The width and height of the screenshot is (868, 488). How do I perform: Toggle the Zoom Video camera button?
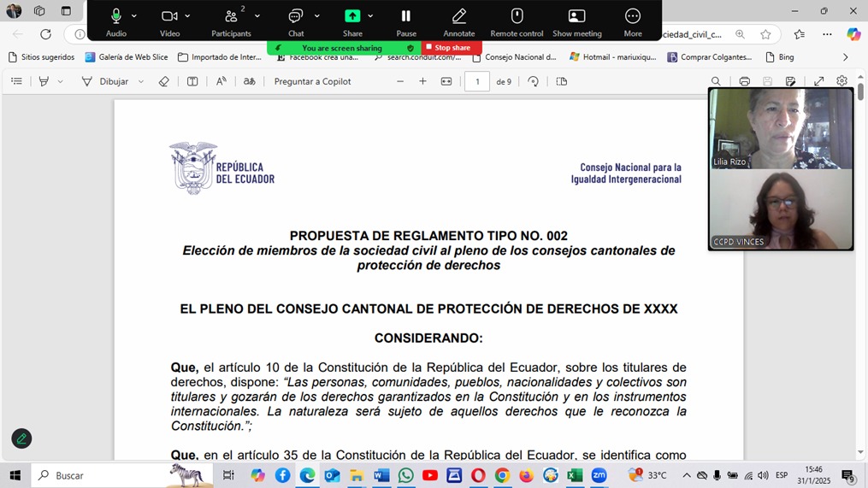click(169, 22)
